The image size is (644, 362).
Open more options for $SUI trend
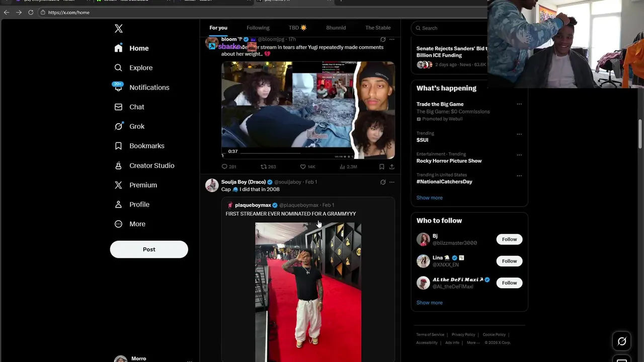(519, 134)
